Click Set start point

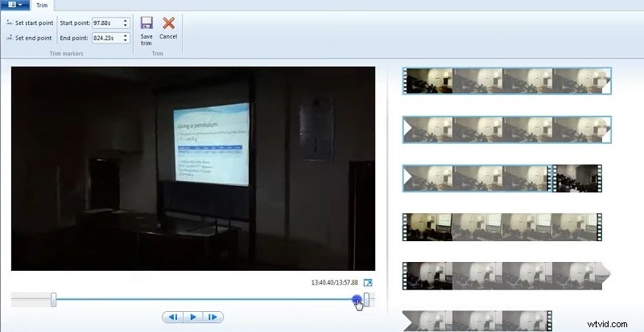pos(30,23)
